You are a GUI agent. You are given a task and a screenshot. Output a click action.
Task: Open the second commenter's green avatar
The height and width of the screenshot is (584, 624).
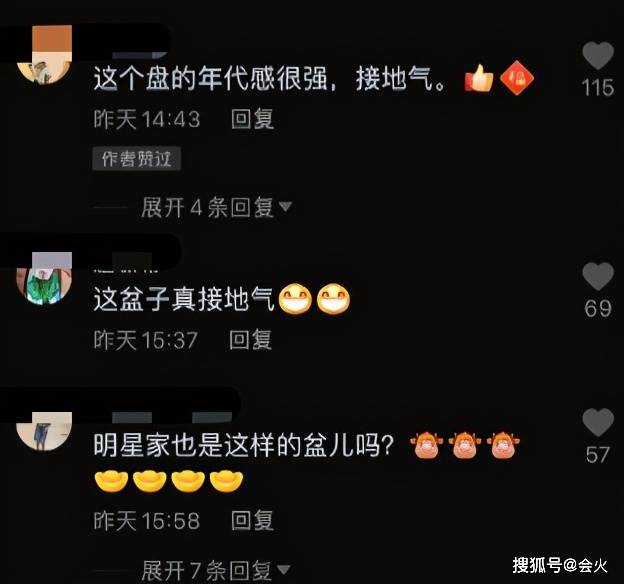pyautogui.click(x=44, y=285)
